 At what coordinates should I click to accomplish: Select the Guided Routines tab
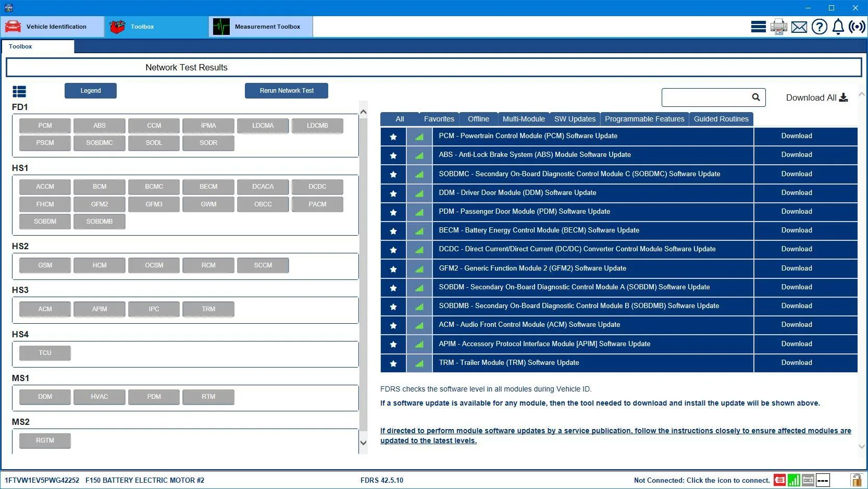(x=721, y=119)
